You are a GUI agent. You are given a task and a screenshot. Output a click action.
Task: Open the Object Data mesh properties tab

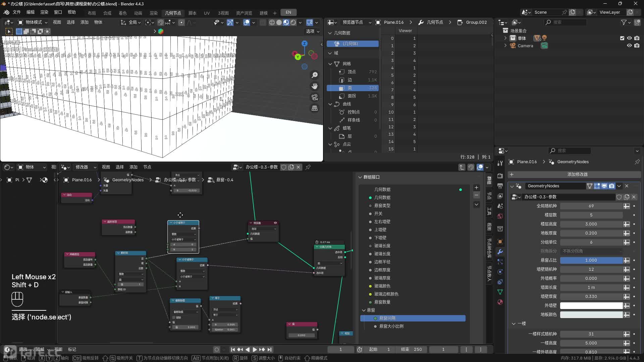click(500, 292)
